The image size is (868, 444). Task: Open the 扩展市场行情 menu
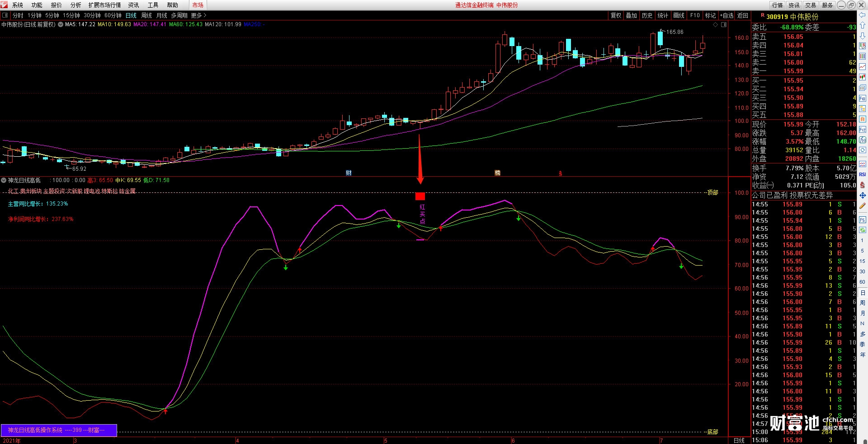pos(105,5)
